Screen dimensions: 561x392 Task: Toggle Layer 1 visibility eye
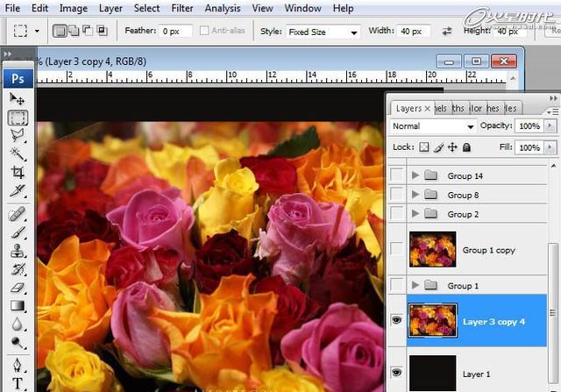396,373
